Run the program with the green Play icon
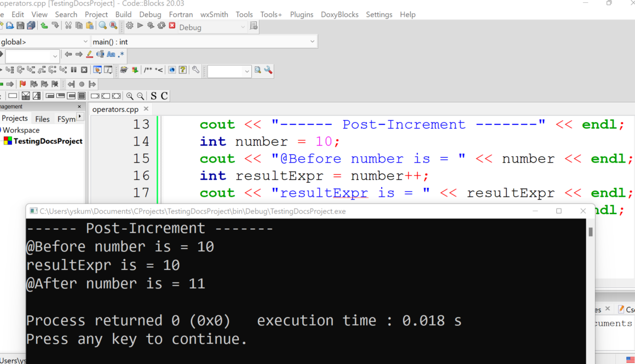Screen dimensions: 635x364 pyautogui.click(x=140, y=25)
